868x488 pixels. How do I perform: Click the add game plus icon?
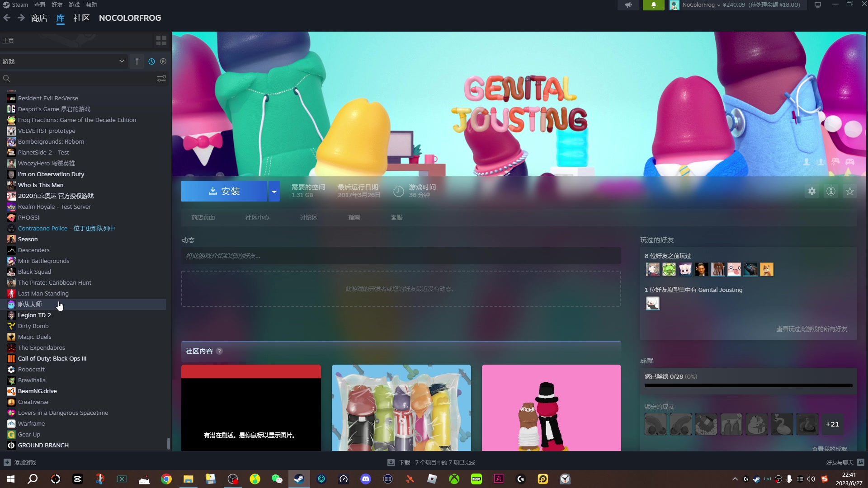pyautogui.click(x=7, y=462)
